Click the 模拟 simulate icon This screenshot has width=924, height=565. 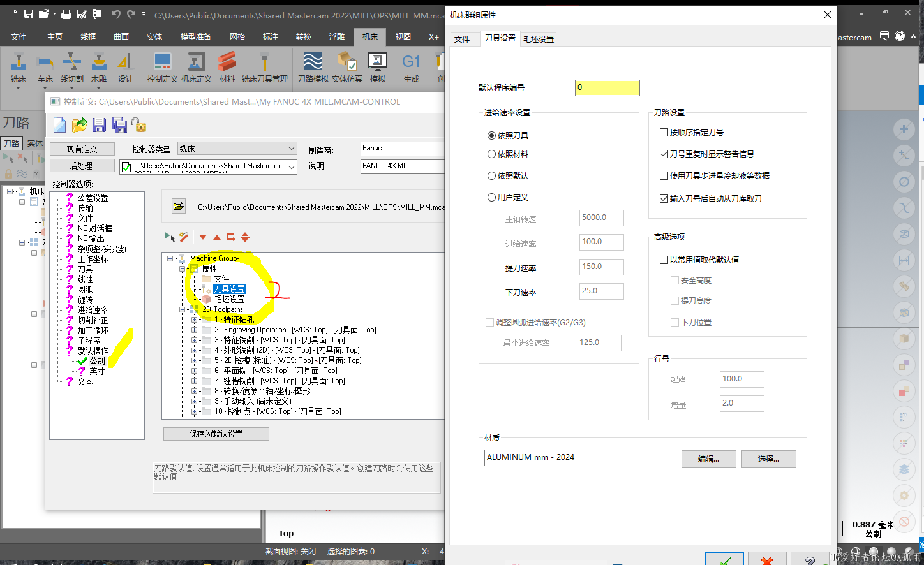[x=378, y=68]
